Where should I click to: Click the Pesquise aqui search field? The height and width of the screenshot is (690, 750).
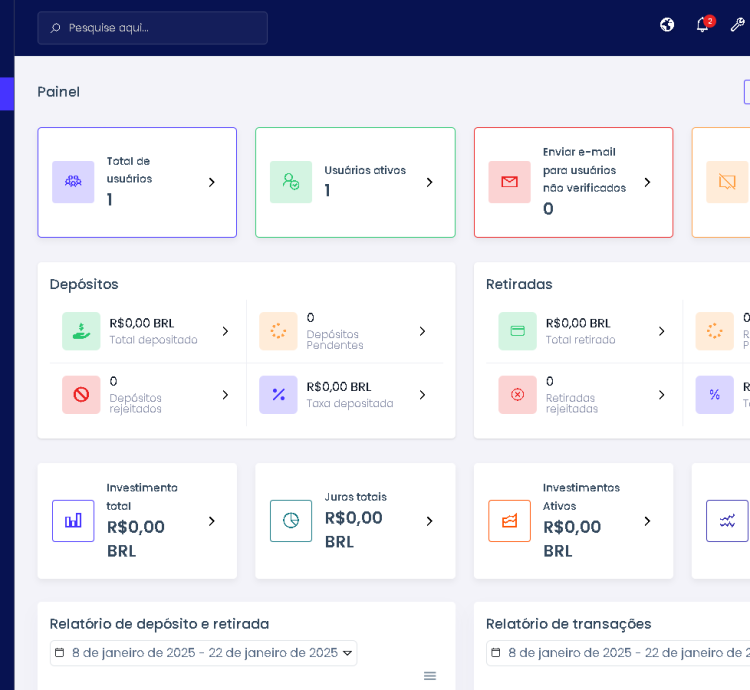pos(153,28)
